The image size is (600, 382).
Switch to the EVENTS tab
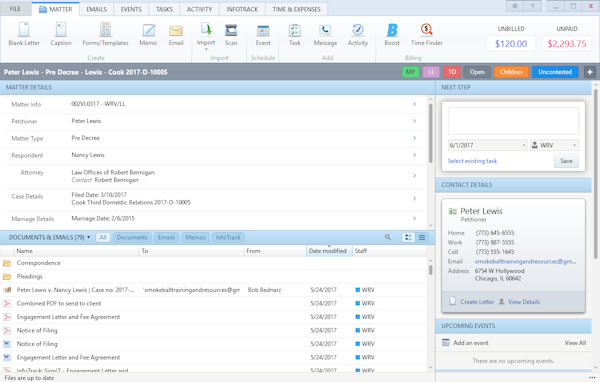(x=131, y=9)
